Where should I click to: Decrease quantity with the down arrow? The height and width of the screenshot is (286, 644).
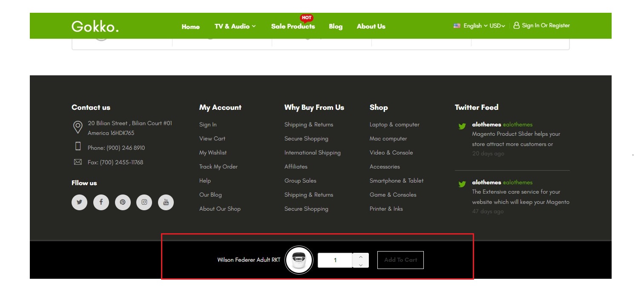pos(361,264)
